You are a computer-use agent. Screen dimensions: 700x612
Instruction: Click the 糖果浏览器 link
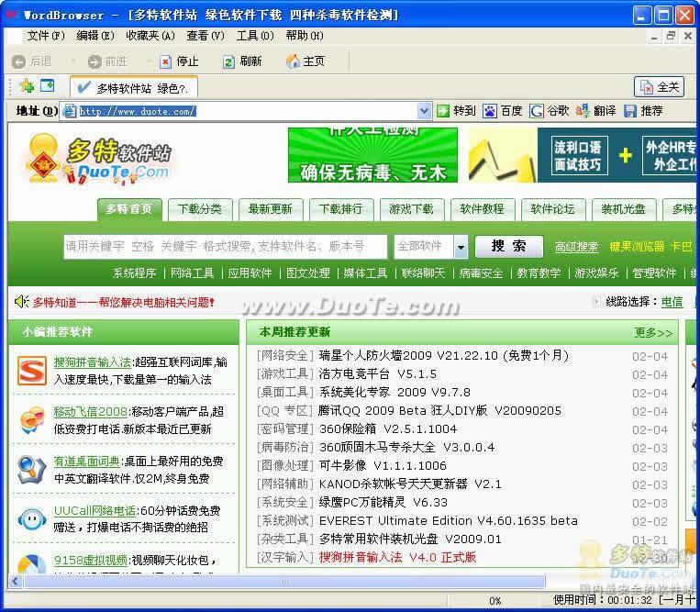click(x=637, y=247)
